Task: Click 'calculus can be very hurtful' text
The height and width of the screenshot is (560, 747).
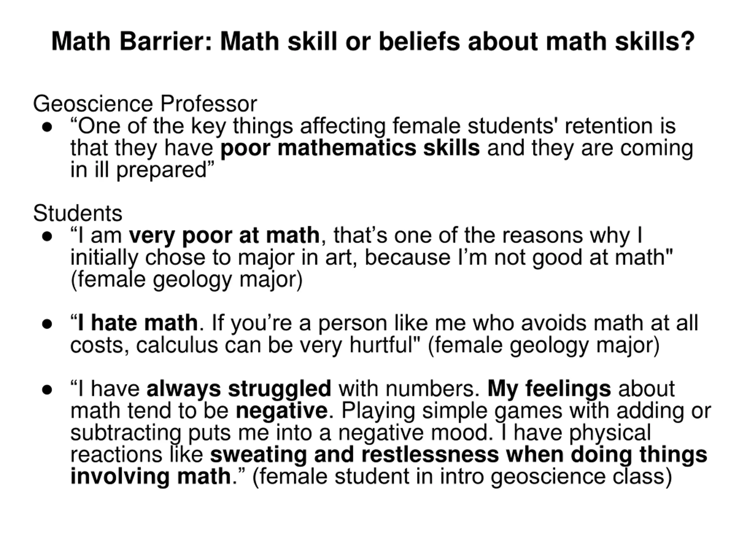Action: tap(274, 346)
